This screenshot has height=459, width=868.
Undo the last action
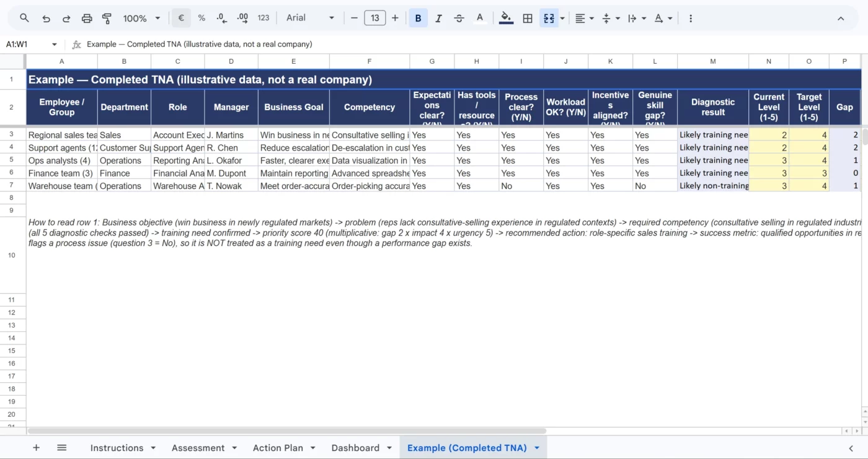(46, 19)
